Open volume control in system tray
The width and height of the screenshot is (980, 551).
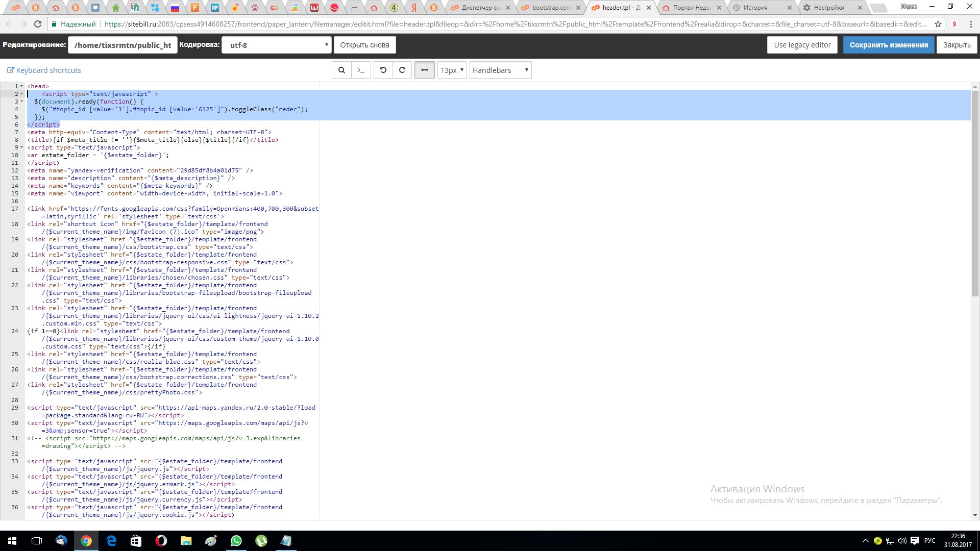pyautogui.click(x=902, y=541)
